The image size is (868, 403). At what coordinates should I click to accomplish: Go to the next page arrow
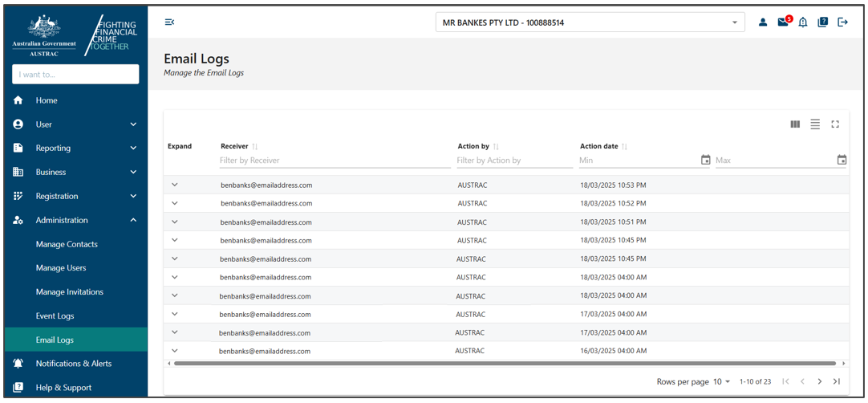[x=820, y=381]
